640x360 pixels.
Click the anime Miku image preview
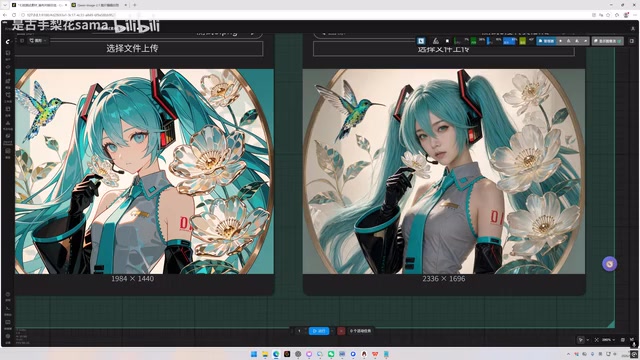pyautogui.click(x=144, y=171)
